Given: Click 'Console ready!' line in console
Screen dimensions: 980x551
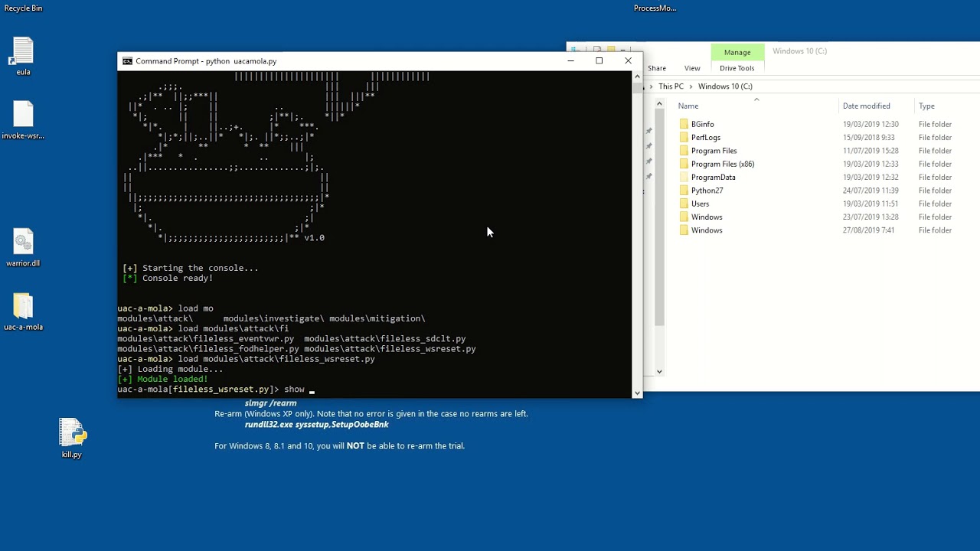Looking at the screenshot, I should coord(168,279).
